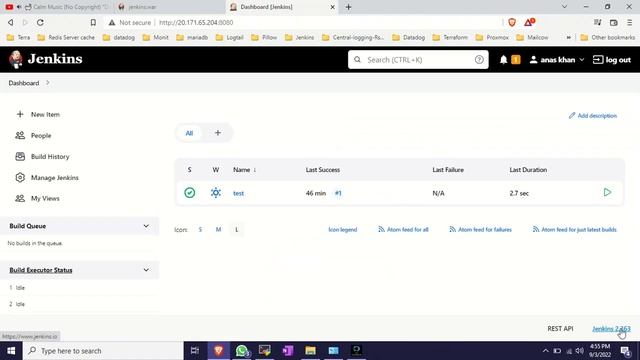Click the log out button

pyautogui.click(x=611, y=60)
